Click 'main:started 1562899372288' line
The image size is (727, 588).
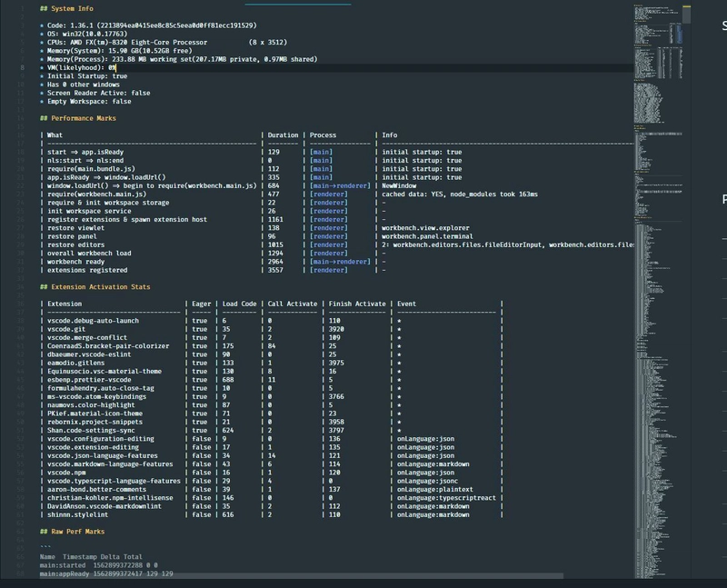click(98, 565)
